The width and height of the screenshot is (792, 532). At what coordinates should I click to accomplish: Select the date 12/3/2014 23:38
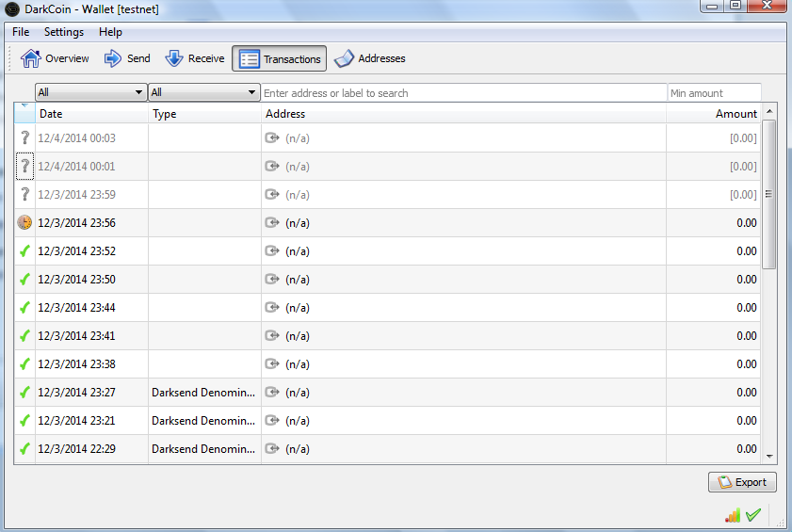point(77,364)
